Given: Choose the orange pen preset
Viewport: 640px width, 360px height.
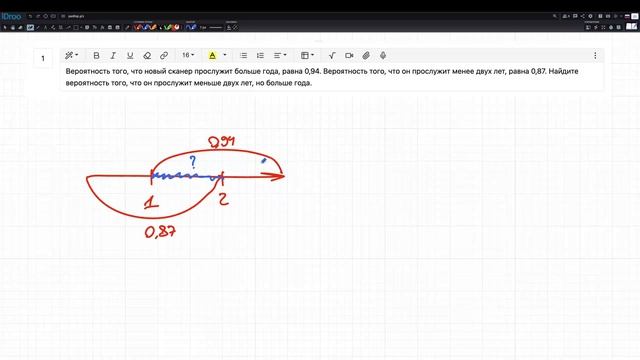Looking at the screenshot, I should coord(153,27).
